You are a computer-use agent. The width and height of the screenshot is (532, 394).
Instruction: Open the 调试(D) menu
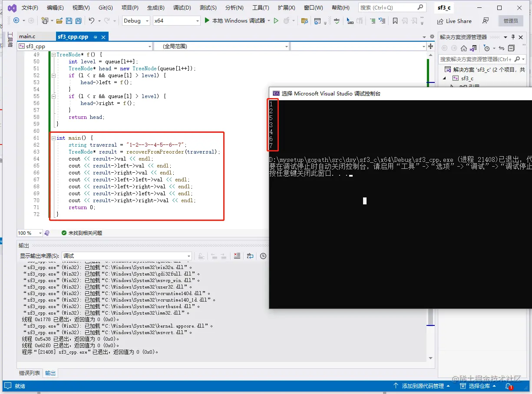[x=182, y=8]
